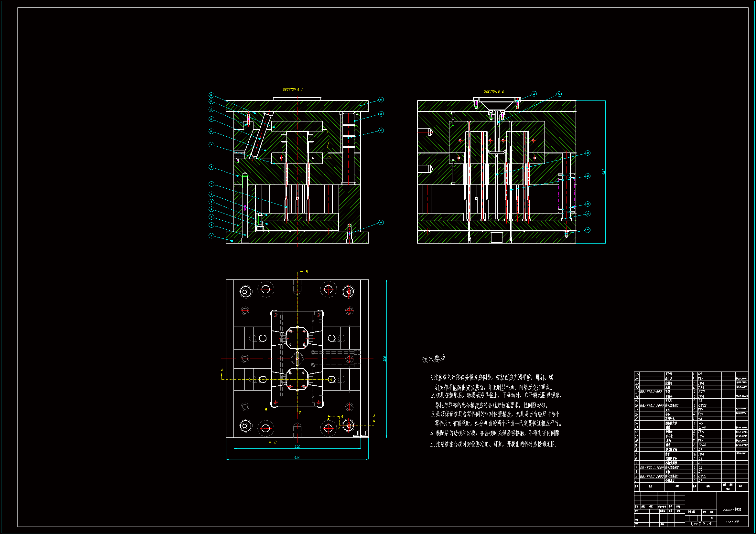Select part balloon number 22 in Section B-B
The height and width of the screenshot is (534, 756).
(588, 176)
